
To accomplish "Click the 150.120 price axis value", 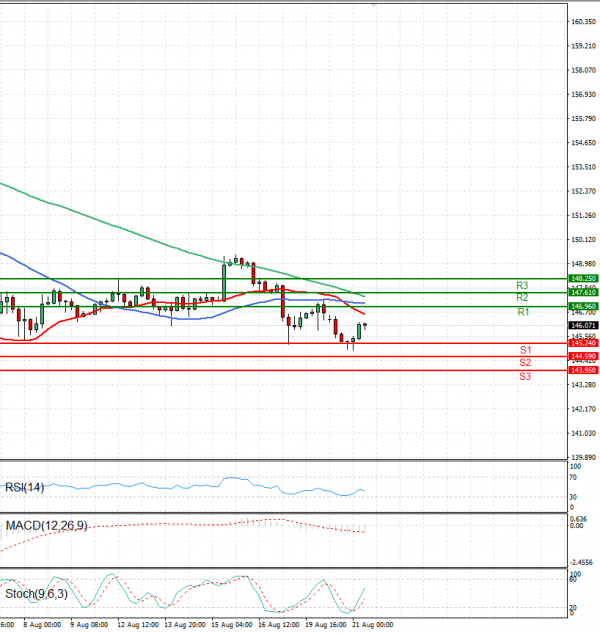I will pos(583,240).
